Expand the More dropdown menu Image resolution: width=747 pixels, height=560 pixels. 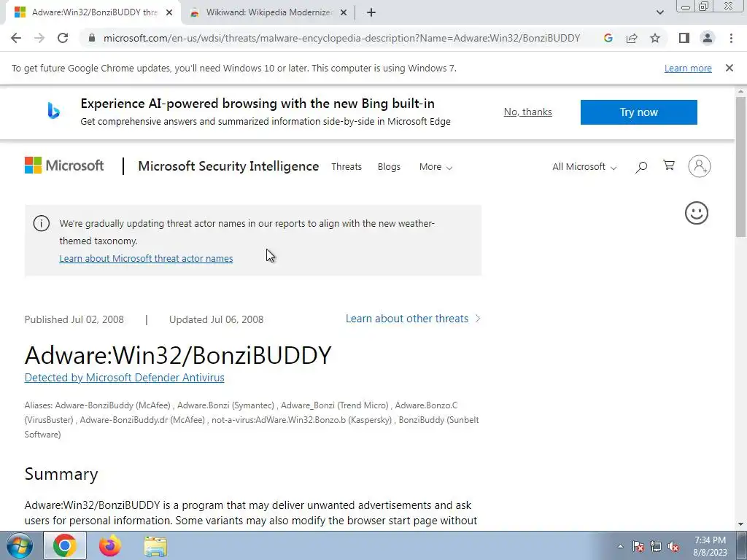pos(436,167)
